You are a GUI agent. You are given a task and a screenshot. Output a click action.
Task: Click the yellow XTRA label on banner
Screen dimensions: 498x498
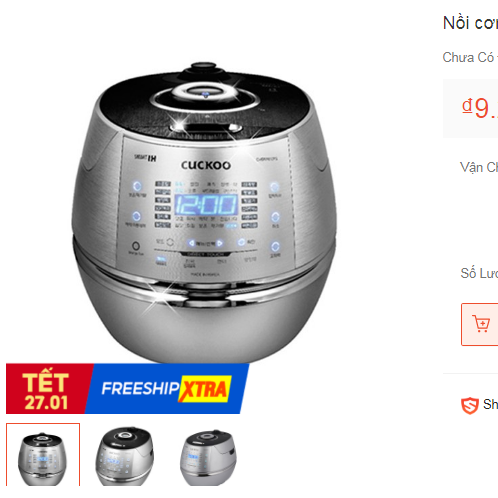pos(205,389)
